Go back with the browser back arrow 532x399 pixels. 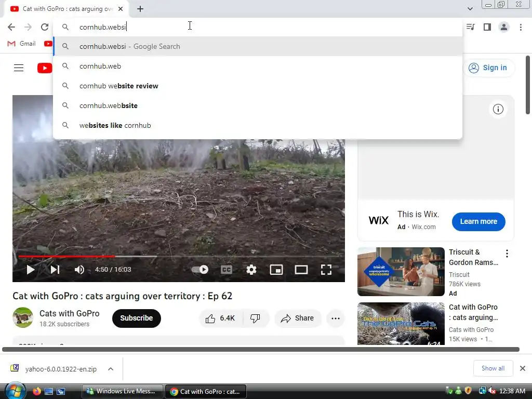pyautogui.click(x=11, y=27)
